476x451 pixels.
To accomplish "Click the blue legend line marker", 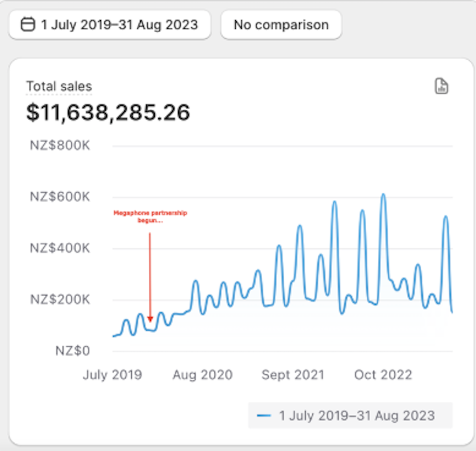I will coord(264,415).
